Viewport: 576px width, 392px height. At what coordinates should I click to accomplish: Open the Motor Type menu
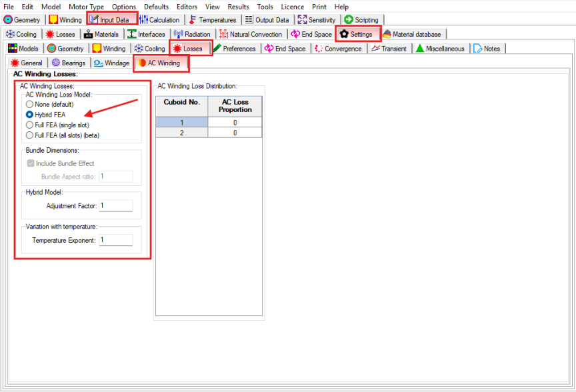(86, 7)
